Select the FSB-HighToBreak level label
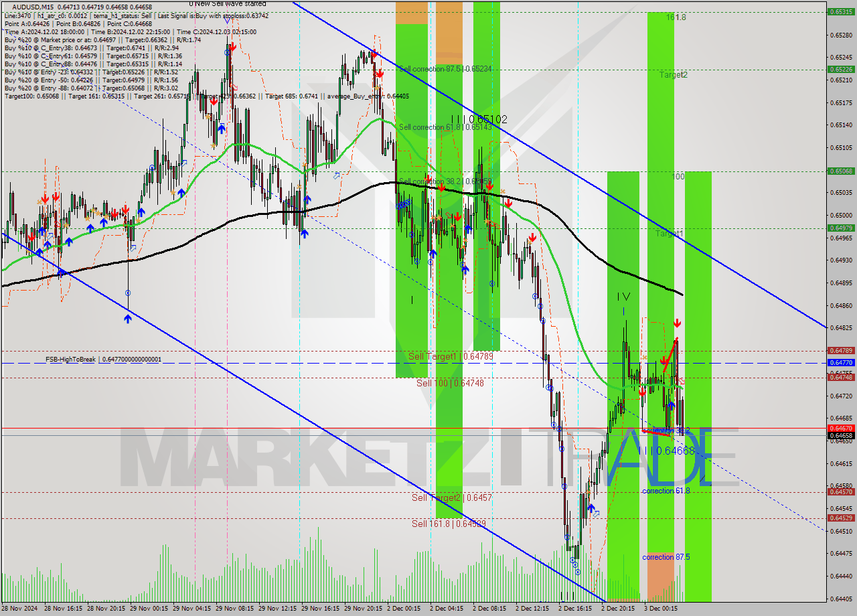 (x=104, y=360)
